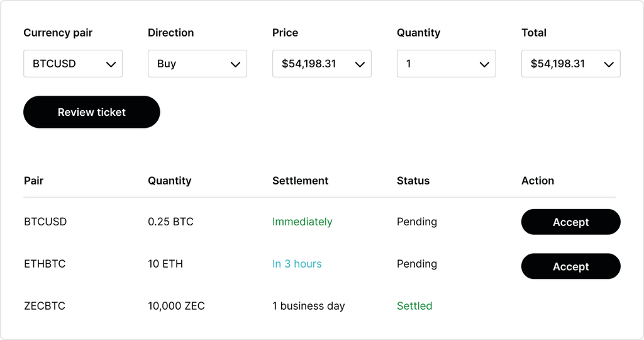
Task: Accept the ETHBTC pending order
Action: point(571,266)
